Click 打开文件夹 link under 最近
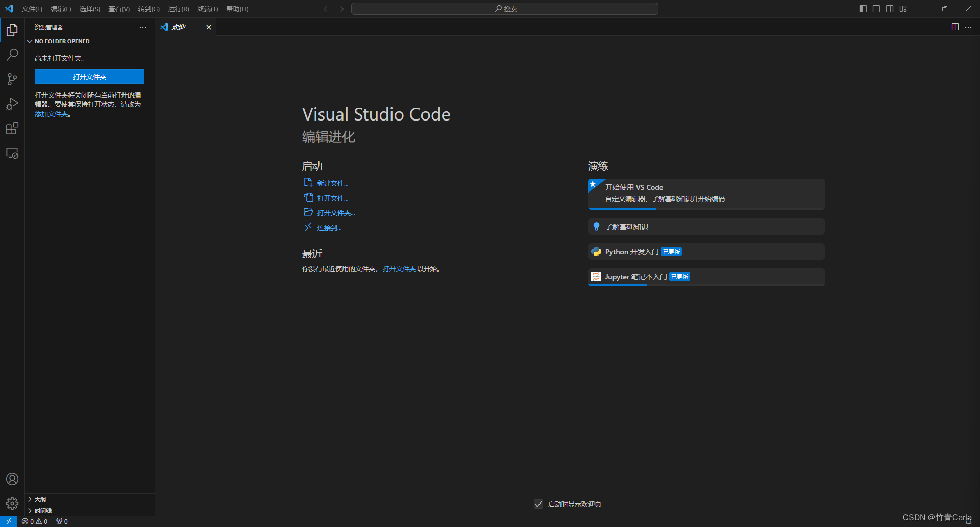The image size is (980, 527). click(x=399, y=269)
